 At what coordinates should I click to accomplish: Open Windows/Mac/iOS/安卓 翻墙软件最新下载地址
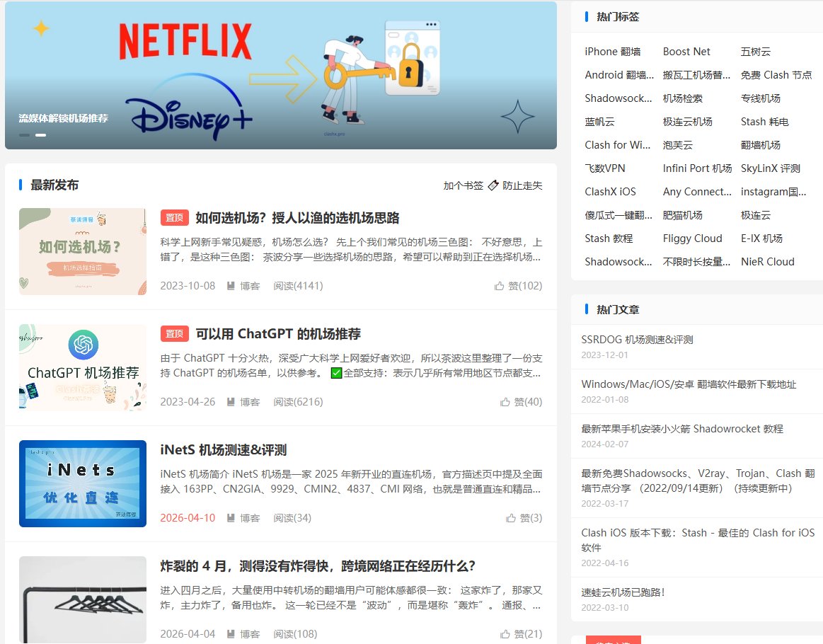688,384
